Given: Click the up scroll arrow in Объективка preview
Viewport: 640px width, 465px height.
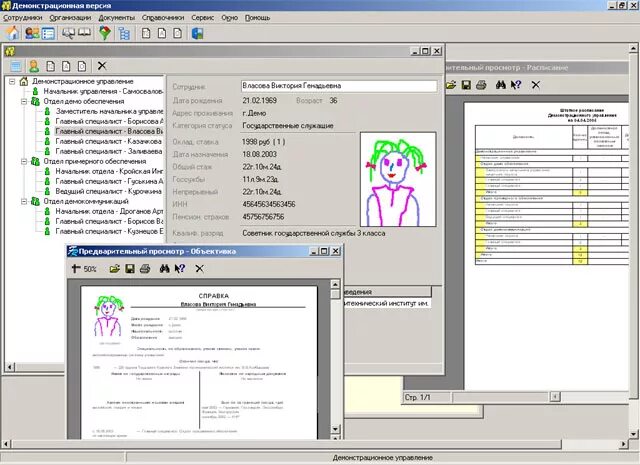Looking at the screenshot, I should click(x=336, y=285).
